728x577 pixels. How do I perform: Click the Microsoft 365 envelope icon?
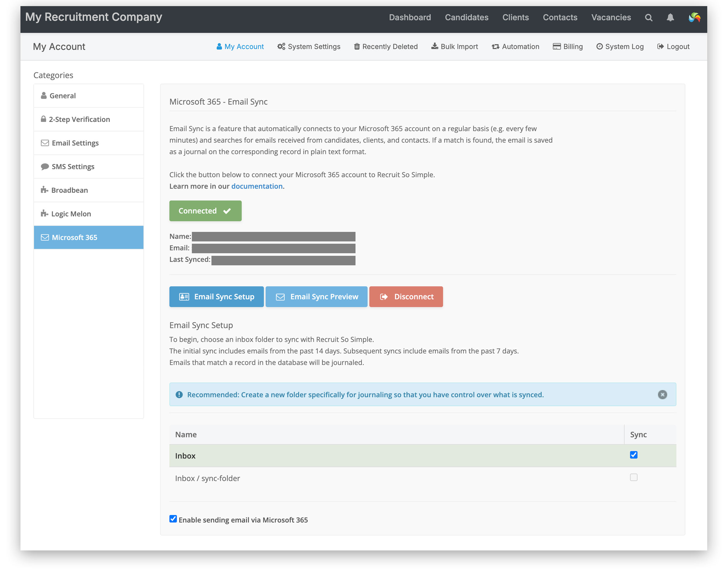click(x=45, y=237)
